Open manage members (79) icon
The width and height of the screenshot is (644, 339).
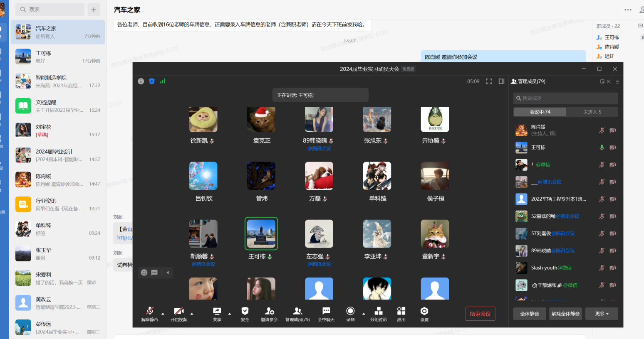[297, 311]
